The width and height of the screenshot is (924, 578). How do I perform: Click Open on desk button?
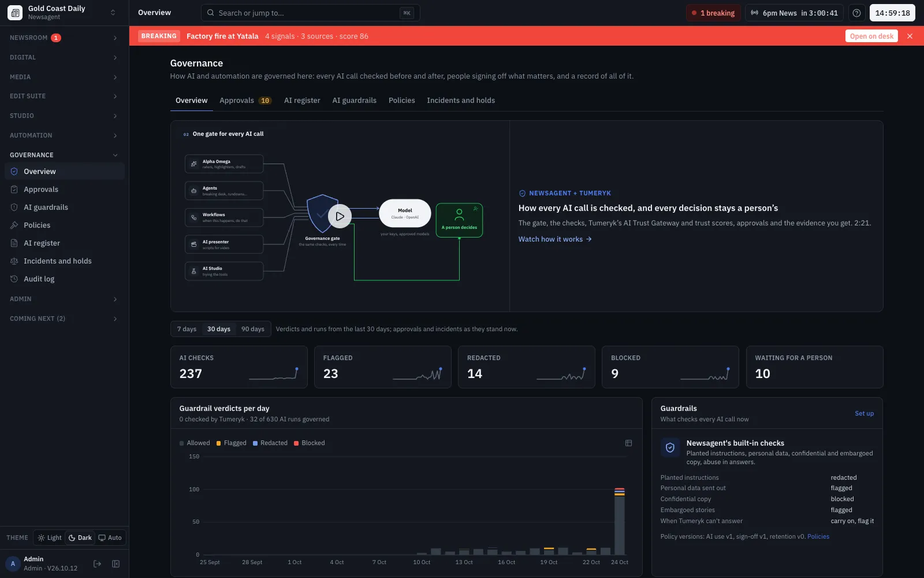point(871,36)
